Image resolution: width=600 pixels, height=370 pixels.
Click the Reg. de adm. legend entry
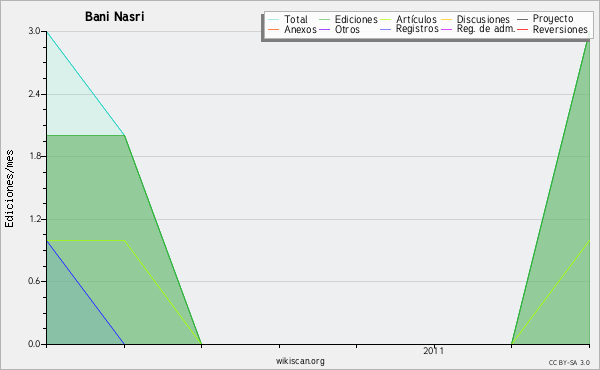pyautogui.click(x=478, y=29)
